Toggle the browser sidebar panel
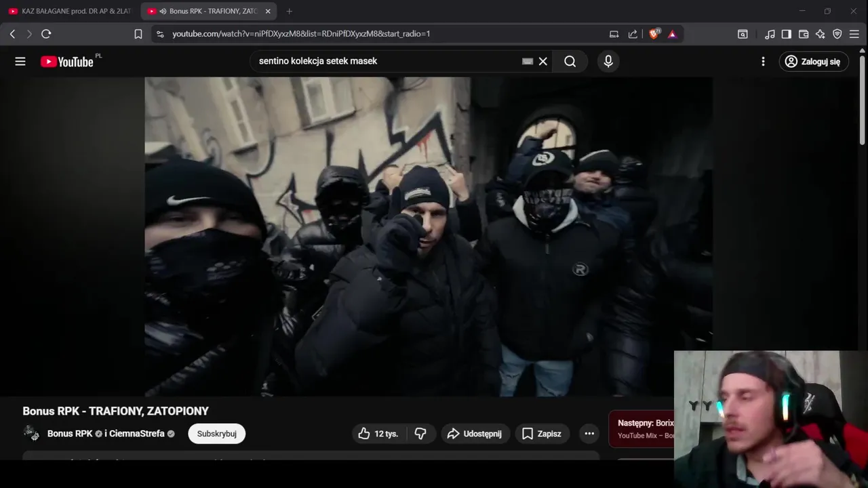This screenshot has height=488, width=868. tap(787, 34)
